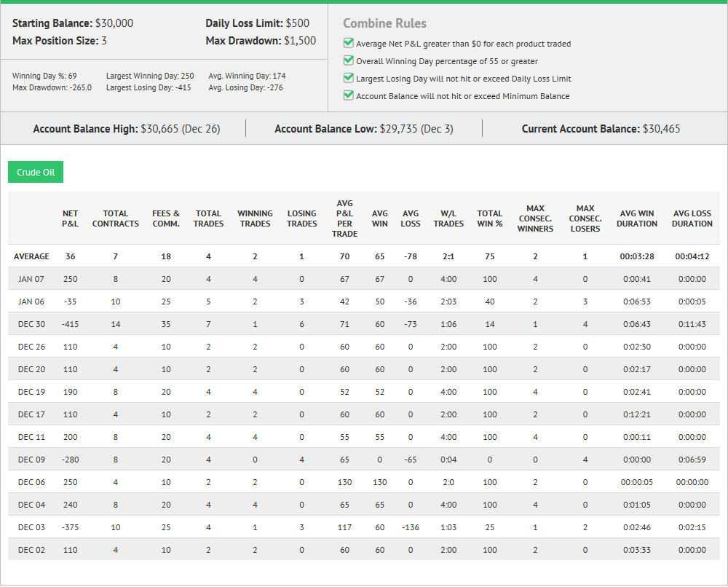The image size is (728, 587).
Task: Click the 240 net P&L on DEC 04
Action: [x=70, y=504]
